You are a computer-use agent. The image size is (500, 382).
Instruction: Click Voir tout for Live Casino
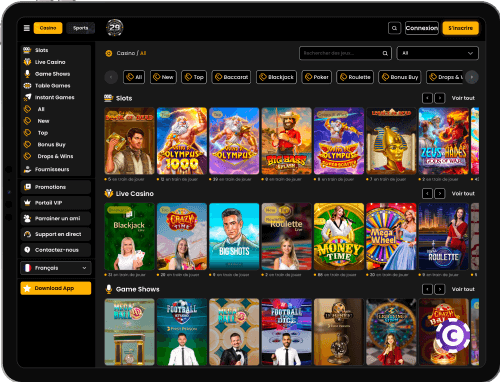tap(463, 193)
